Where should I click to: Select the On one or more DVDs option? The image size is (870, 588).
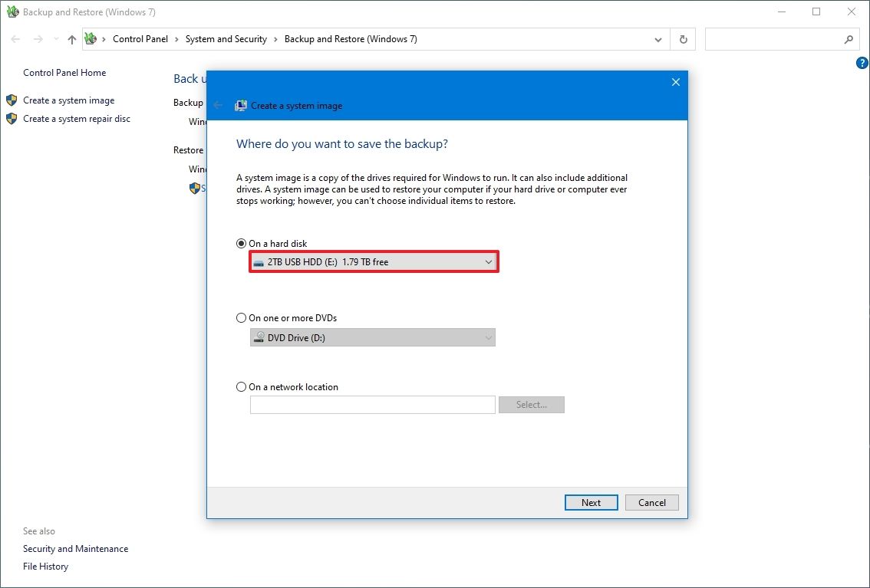242,318
